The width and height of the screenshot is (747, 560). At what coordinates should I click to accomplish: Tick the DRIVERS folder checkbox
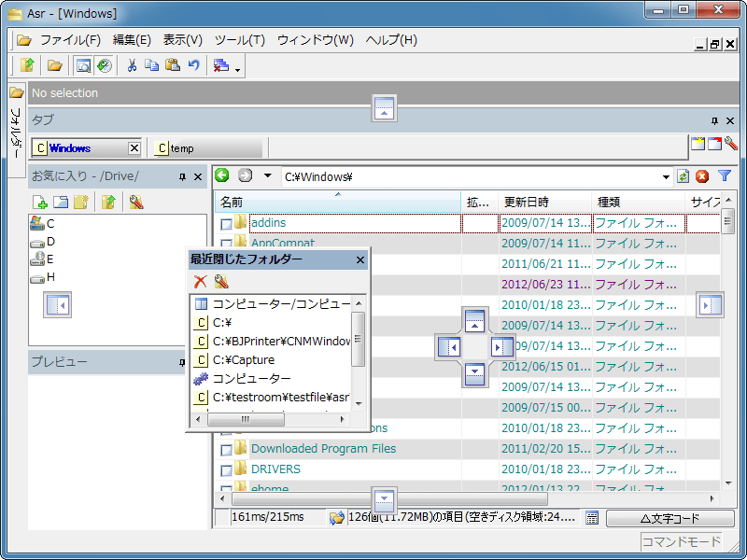point(226,470)
